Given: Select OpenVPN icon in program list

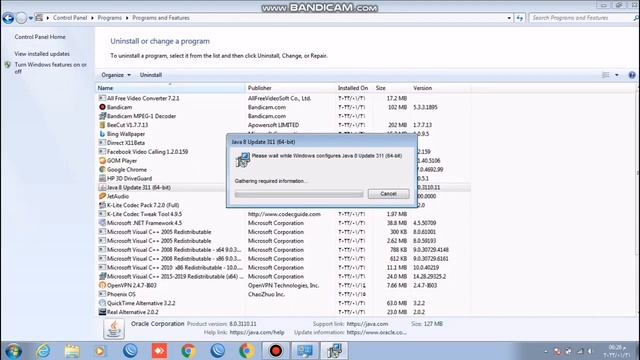Looking at the screenshot, I should [x=102, y=285].
